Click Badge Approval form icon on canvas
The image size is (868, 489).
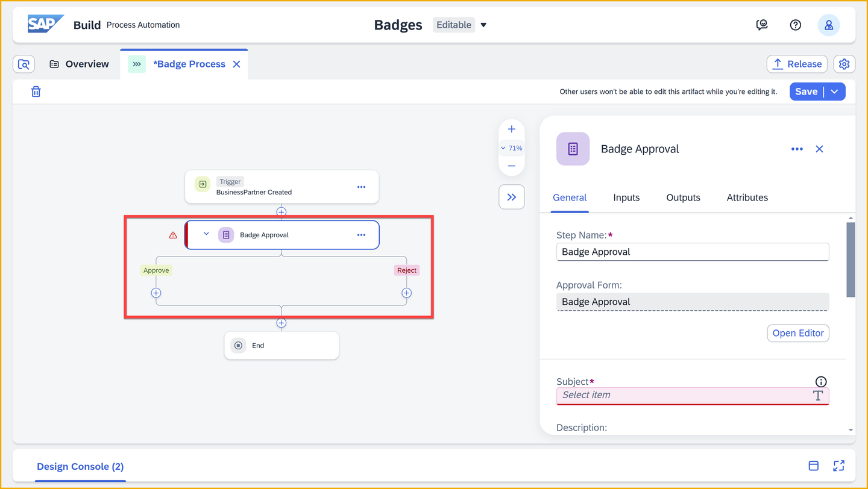point(226,235)
